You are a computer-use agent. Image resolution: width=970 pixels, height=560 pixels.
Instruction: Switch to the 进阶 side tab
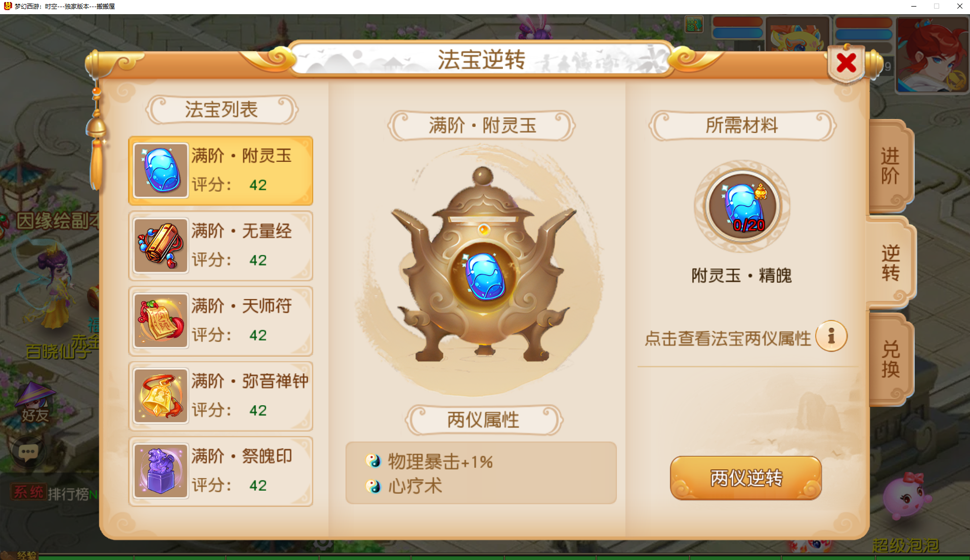[x=891, y=166]
